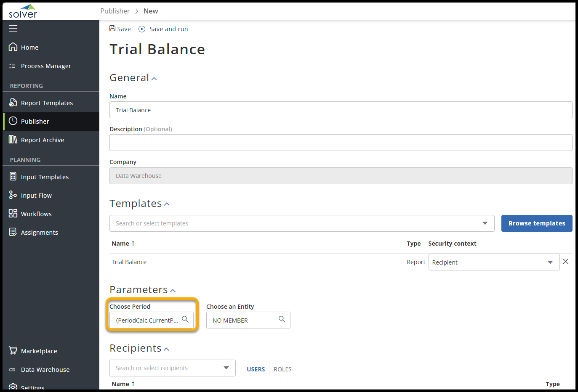Click the Save icon in toolbar

[x=112, y=29]
